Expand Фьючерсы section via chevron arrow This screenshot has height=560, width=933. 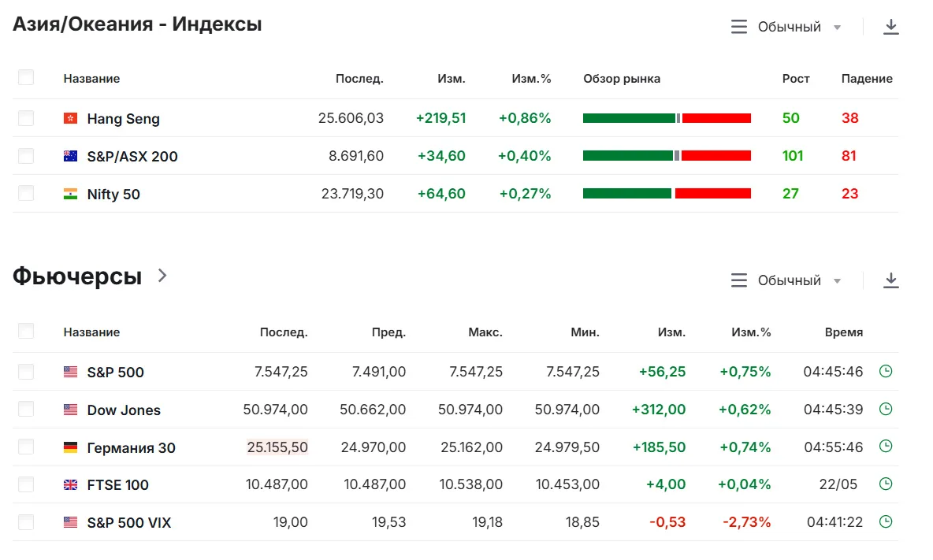click(162, 275)
